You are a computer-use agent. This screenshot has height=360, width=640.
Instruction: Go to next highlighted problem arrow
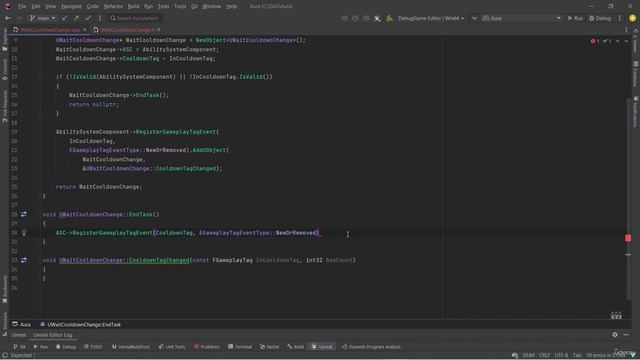pyautogui.click(x=626, y=41)
